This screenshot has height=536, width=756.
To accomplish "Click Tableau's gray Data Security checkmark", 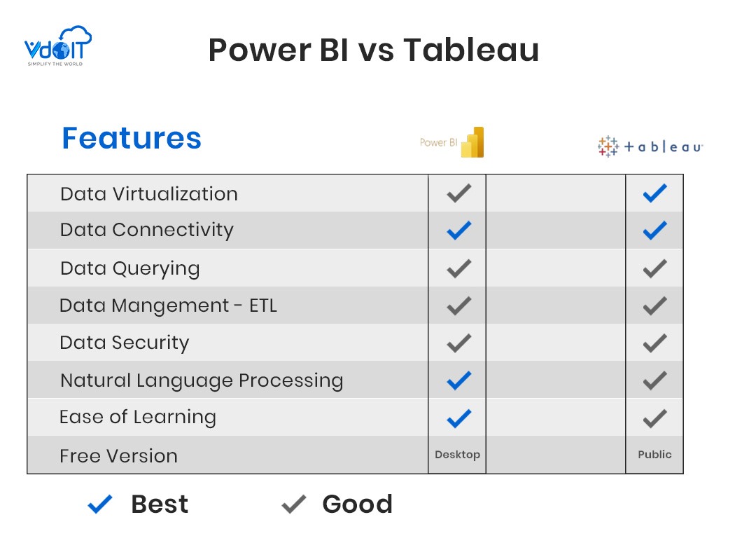I will coord(654,343).
